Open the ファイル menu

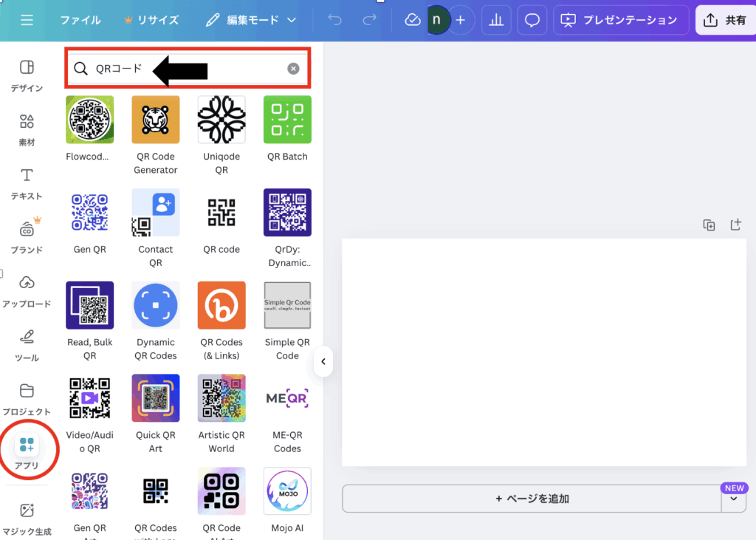tap(80, 20)
